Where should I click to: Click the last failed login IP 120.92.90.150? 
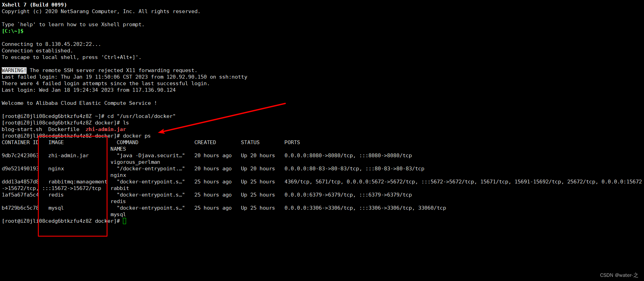pos(187,77)
